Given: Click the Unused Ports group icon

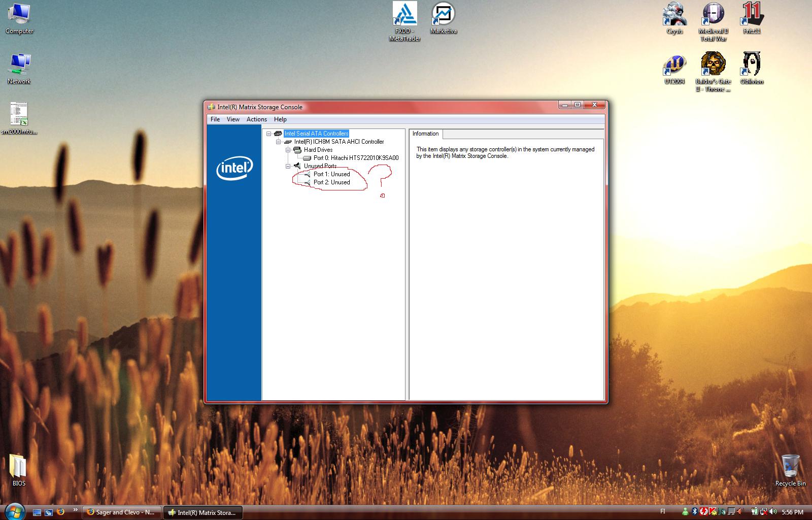Looking at the screenshot, I should (x=297, y=166).
